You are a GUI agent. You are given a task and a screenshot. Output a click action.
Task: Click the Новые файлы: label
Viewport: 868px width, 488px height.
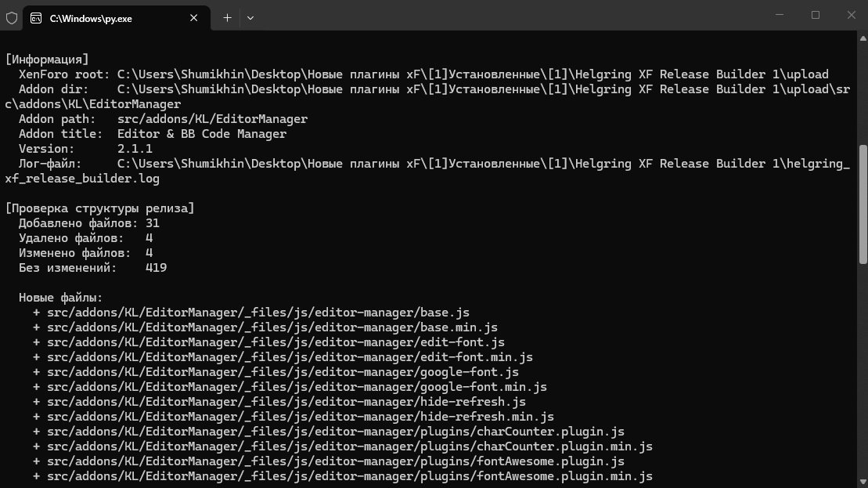pyautogui.click(x=60, y=298)
